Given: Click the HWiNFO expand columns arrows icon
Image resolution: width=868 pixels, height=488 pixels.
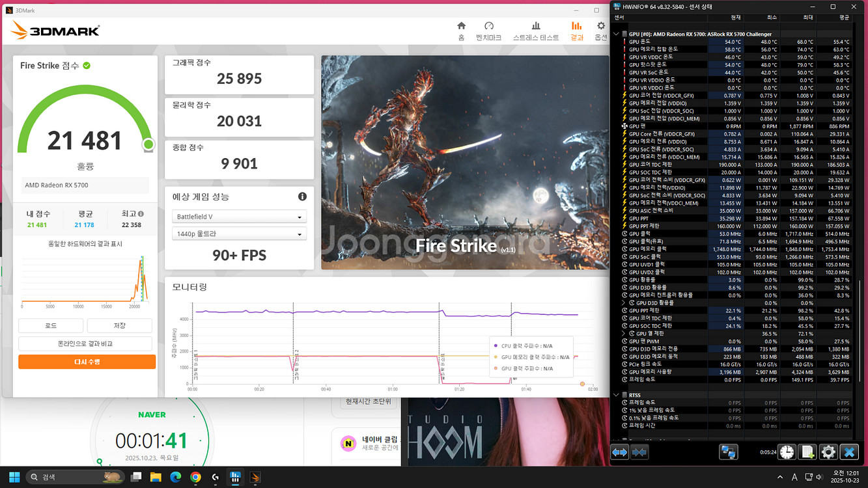Looking at the screenshot, I should pos(619,452).
